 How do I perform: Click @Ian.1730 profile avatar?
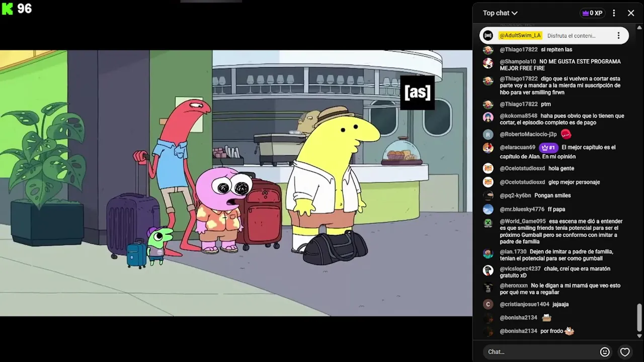coord(488,253)
